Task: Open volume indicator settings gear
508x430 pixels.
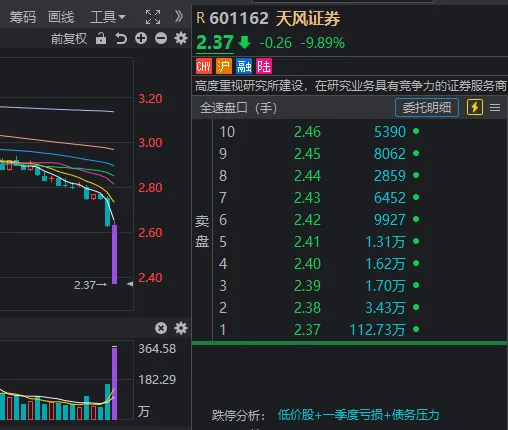Action: 181,328
